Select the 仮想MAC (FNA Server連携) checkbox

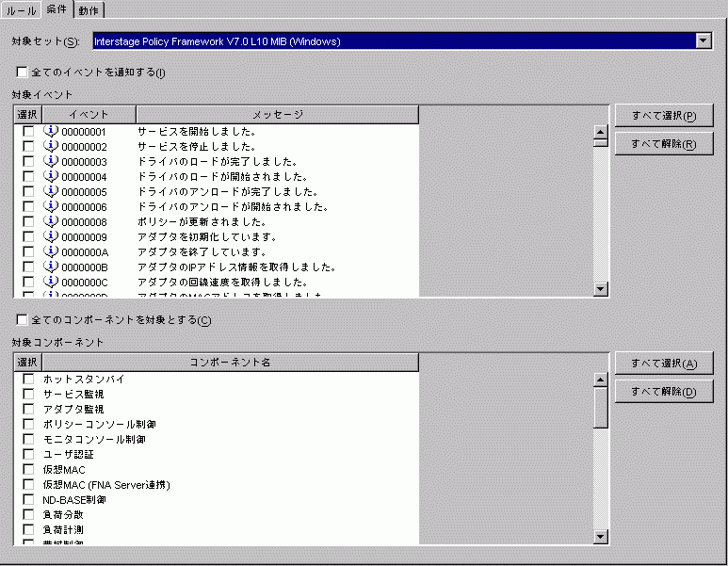(x=28, y=484)
